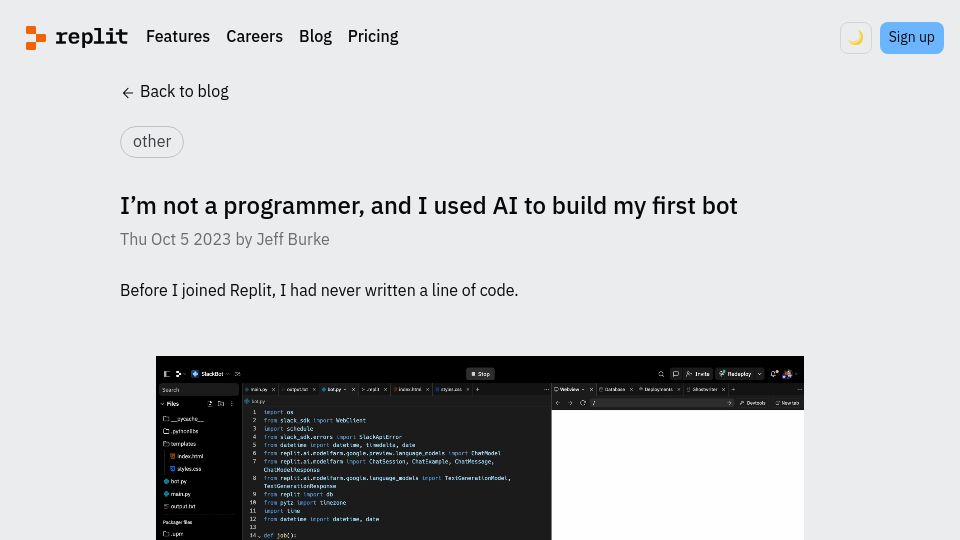The height and width of the screenshot is (540, 960).
Task: Open the Replit workspace screenshot image
Action: click(x=479, y=448)
